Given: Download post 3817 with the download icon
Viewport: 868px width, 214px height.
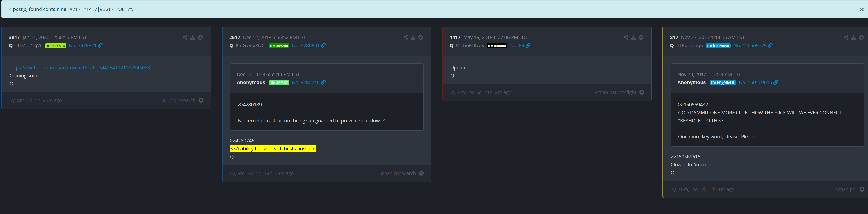Looking at the screenshot, I should pyautogui.click(x=193, y=37).
